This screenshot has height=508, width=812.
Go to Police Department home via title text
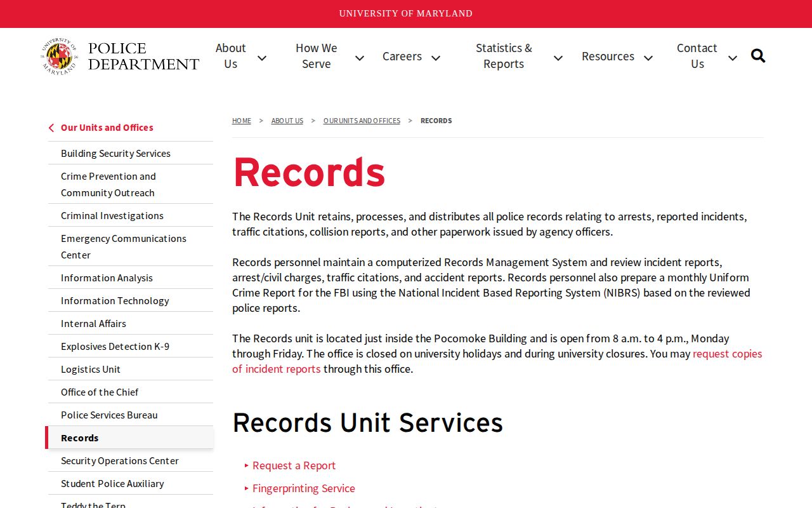(143, 57)
